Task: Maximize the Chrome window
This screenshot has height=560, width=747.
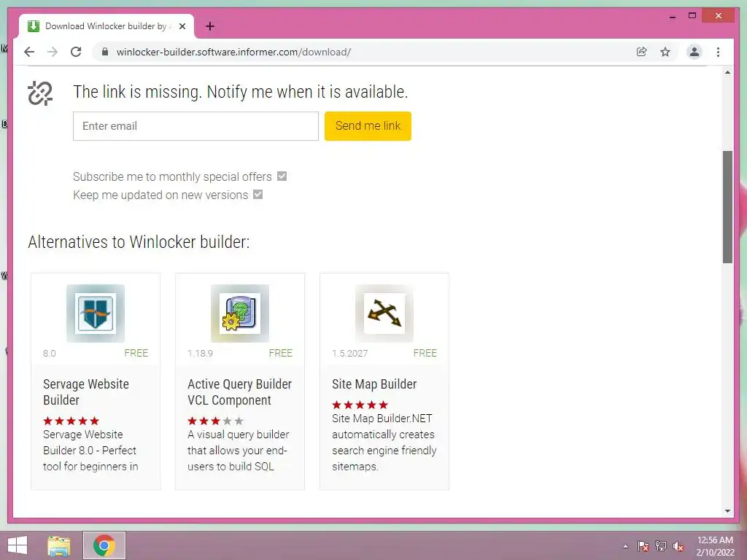Action: point(692,16)
